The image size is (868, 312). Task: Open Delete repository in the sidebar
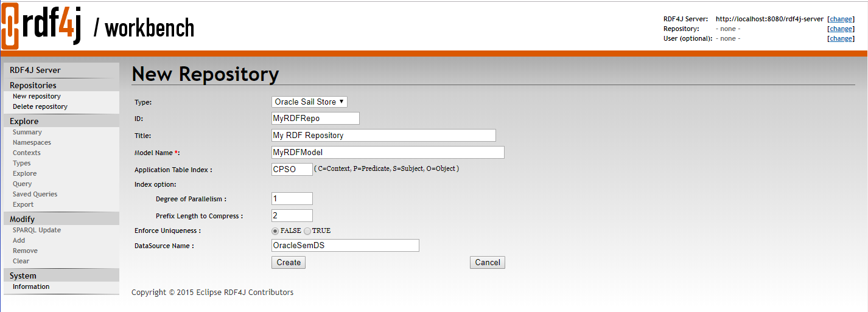(x=40, y=106)
